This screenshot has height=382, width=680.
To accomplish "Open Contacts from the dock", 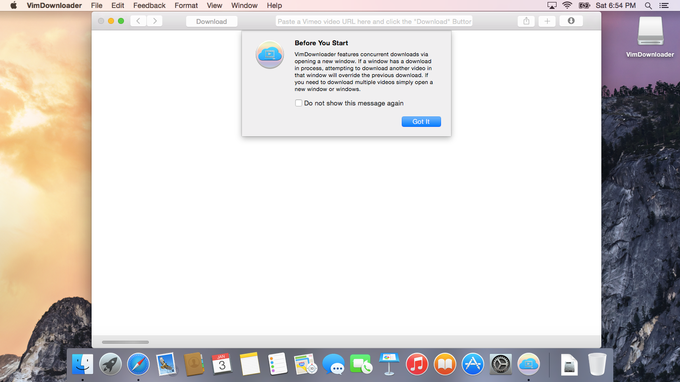I will (194, 364).
